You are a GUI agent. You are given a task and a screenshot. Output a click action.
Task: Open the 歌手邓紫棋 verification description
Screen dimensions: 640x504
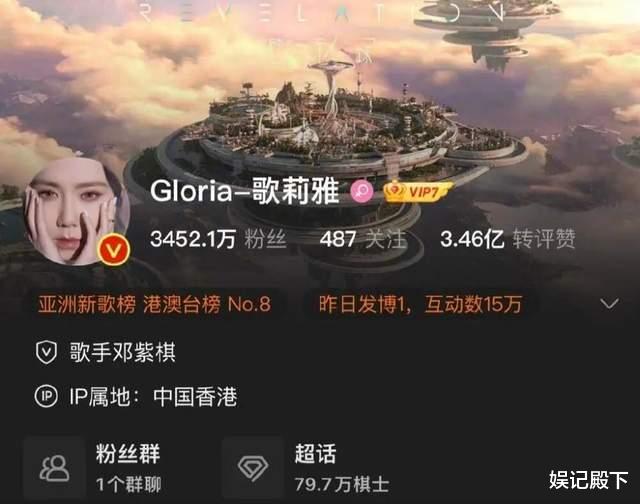(122, 352)
